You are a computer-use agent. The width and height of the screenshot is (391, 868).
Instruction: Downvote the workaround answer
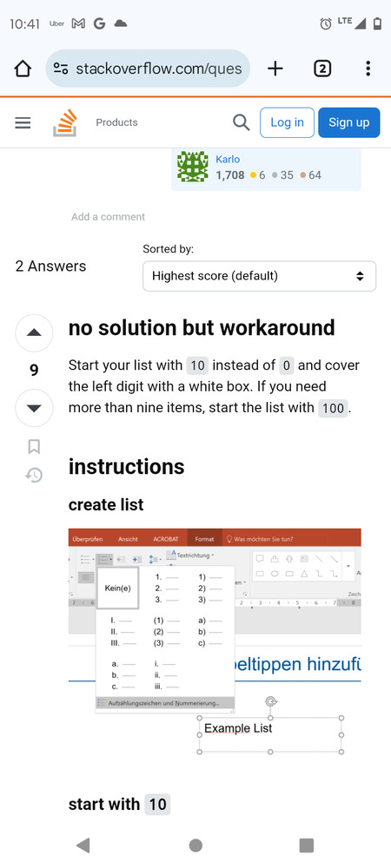(34, 409)
